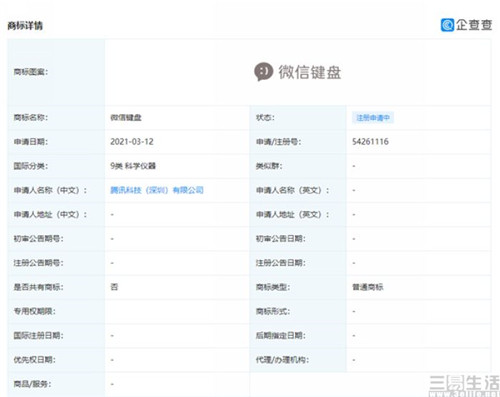
Task: Click the 普通商标 trademark type value
Action: 368,287
